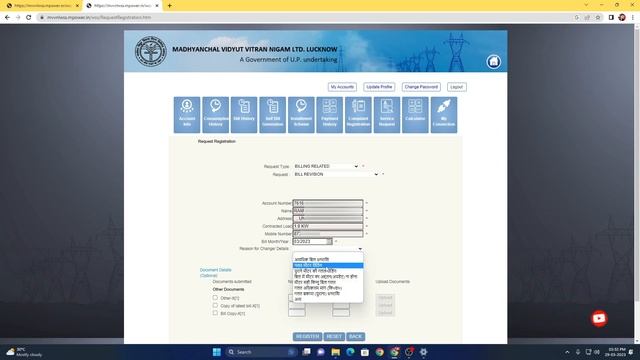The image size is (640, 360).
Task: Click the clock in the system tray
Action: click(617, 352)
